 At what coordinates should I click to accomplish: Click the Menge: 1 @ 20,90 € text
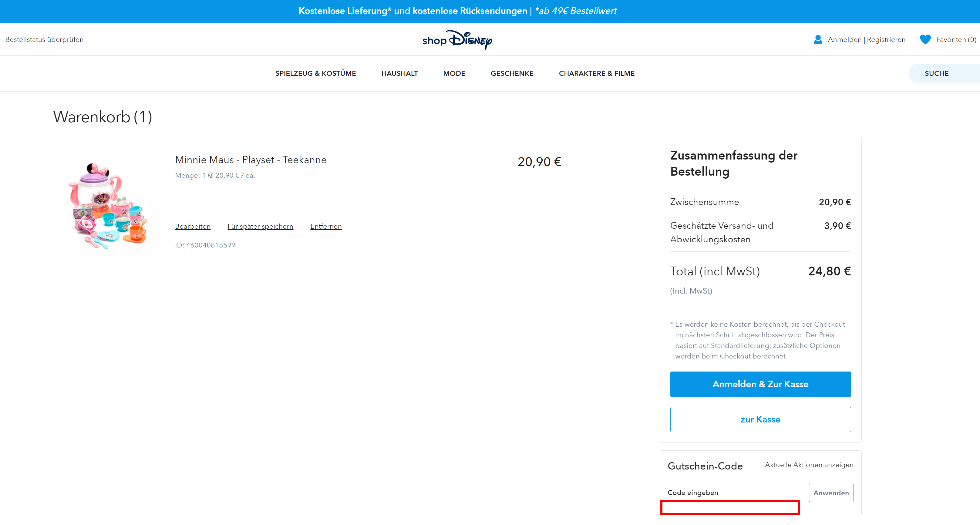215,175
